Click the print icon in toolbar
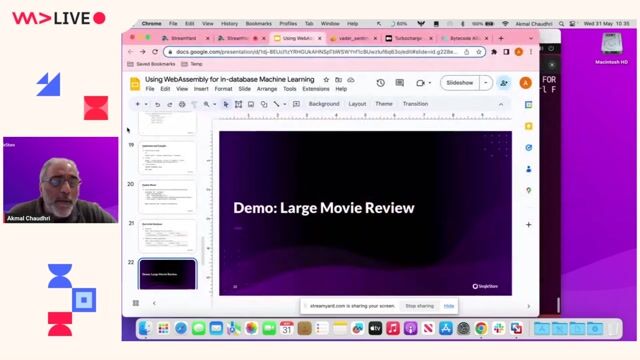The image size is (640, 360). point(182,104)
